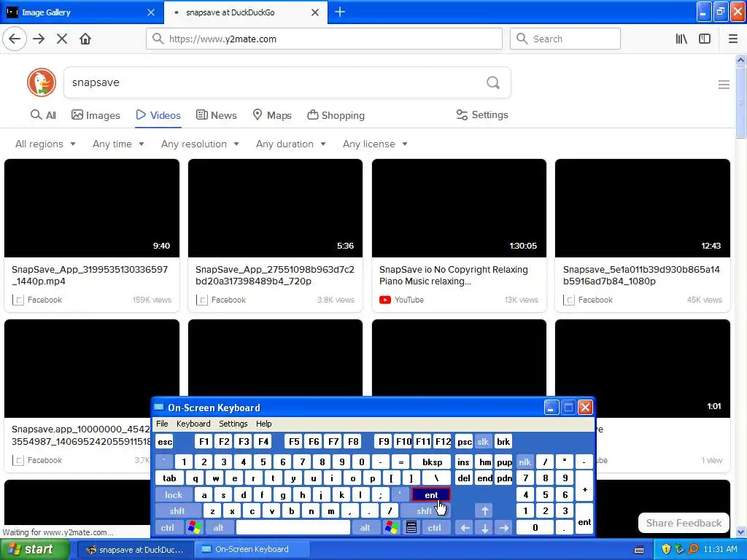Expand the Any license filter
The width and height of the screenshot is (747, 560).
click(x=375, y=144)
